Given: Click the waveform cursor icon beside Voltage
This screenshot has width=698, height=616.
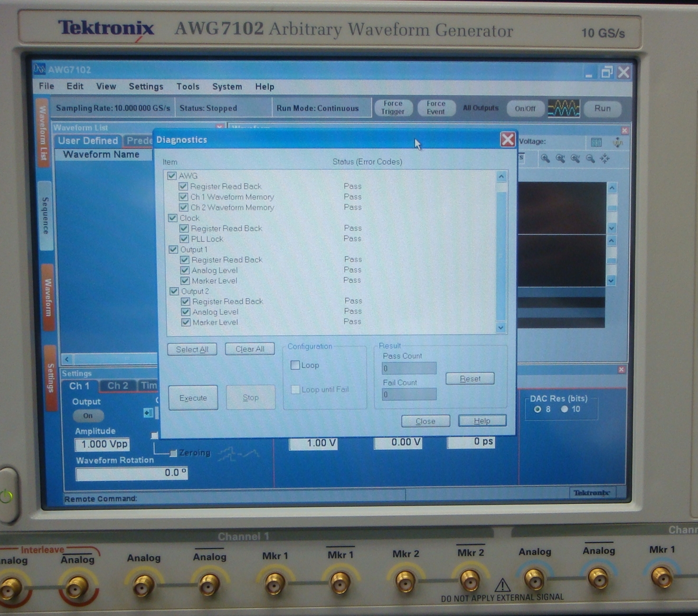Looking at the screenshot, I should coord(618,142).
